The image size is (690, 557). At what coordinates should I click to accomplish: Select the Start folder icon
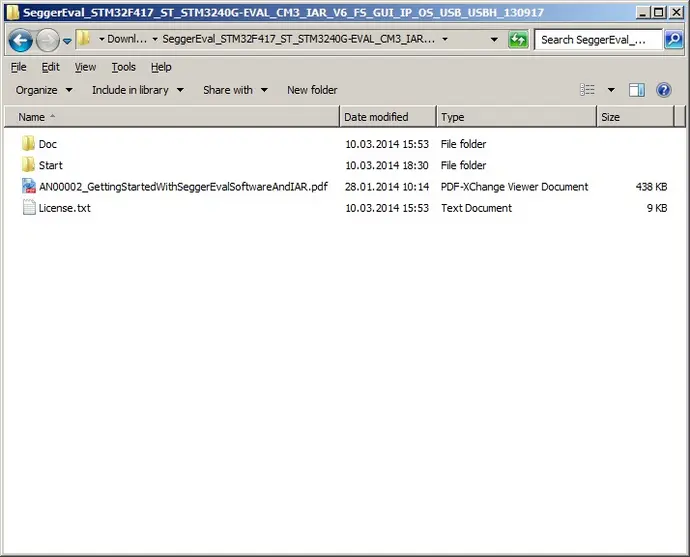tap(28, 165)
